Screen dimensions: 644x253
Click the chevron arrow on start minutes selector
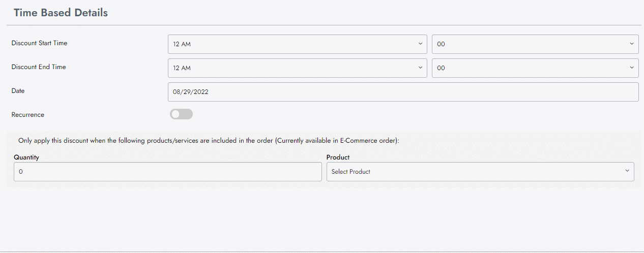pos(632,44)
